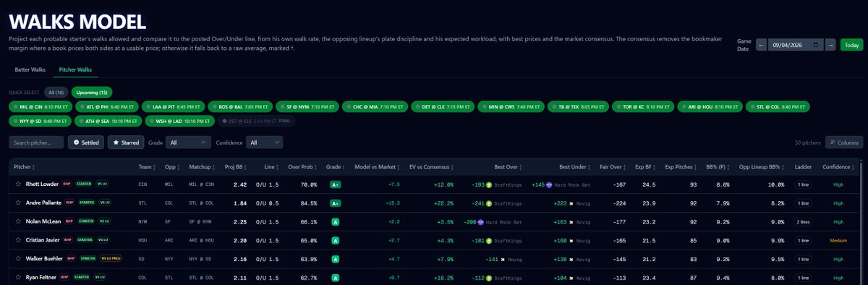Expand the 1 line ladder for Andre Pallante

pos(803,203)
